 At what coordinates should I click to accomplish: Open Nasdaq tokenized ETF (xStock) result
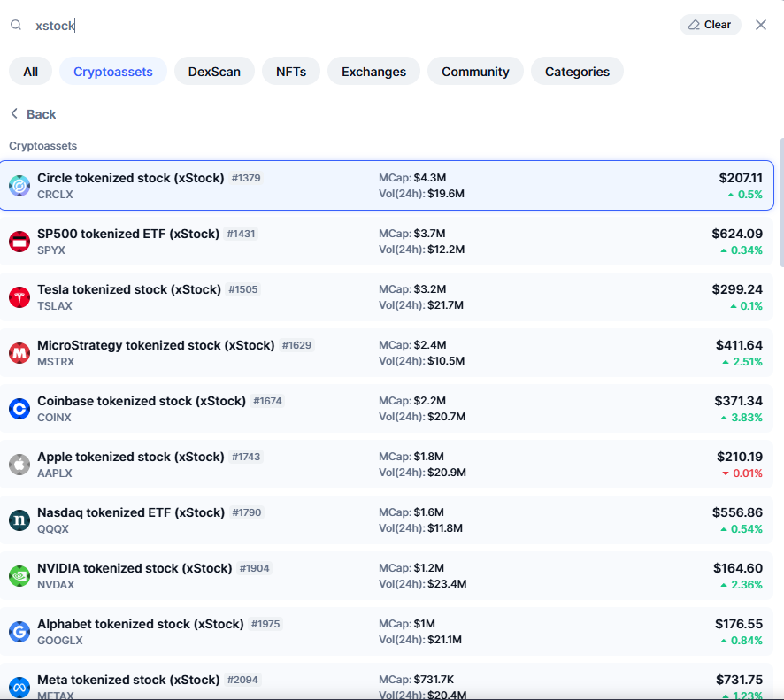(x=387, y=520)
